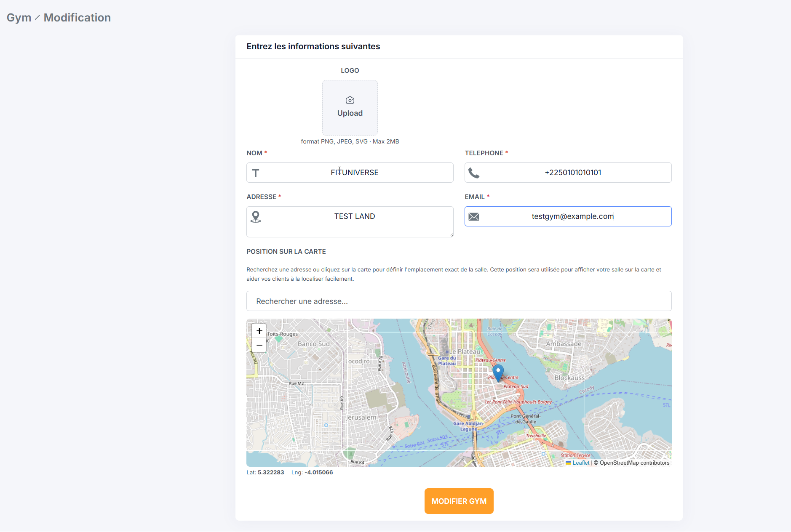Grab the resize handle of the ADRESSE textarea
The height and width of the screenshot is (532, 791).
451,235
